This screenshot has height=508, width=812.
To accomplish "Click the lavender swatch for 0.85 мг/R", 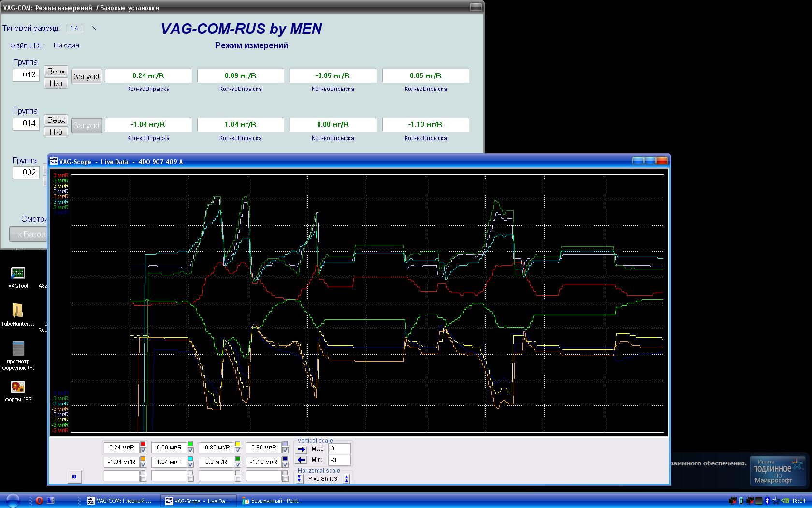I will (285, 444).
